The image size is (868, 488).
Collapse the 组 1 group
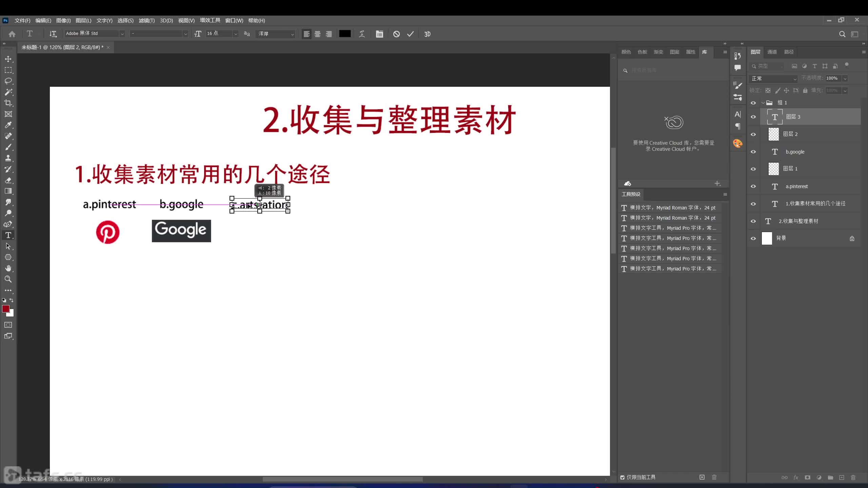[763, 103]
